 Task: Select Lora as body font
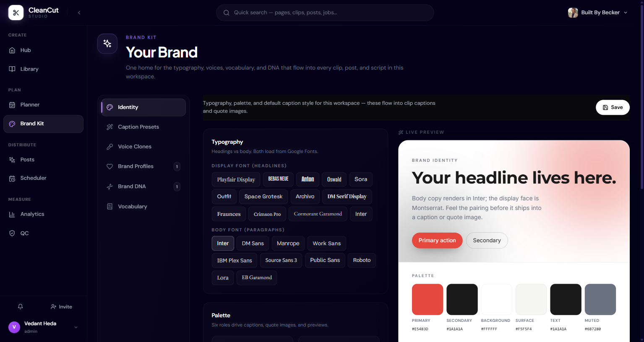[223, 278]
